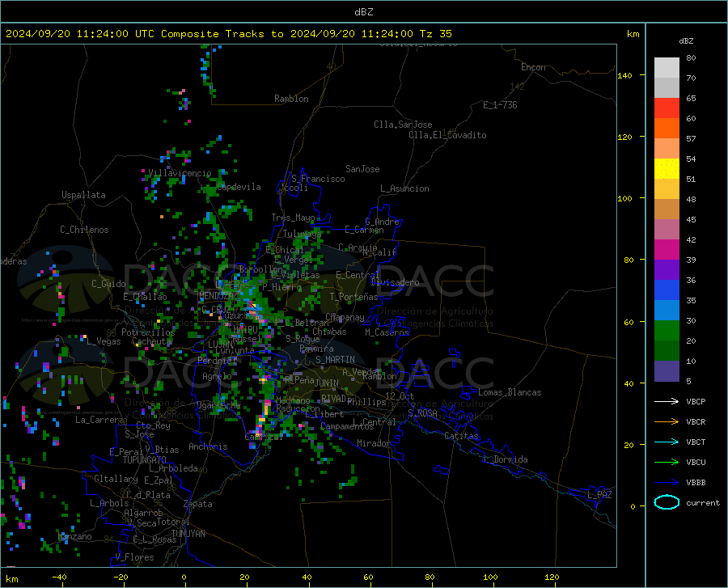The width and height of the screenshot is (728, 588).
Task: Click the cyan 'current' ellipse legend icon
Action: (667, 502)
